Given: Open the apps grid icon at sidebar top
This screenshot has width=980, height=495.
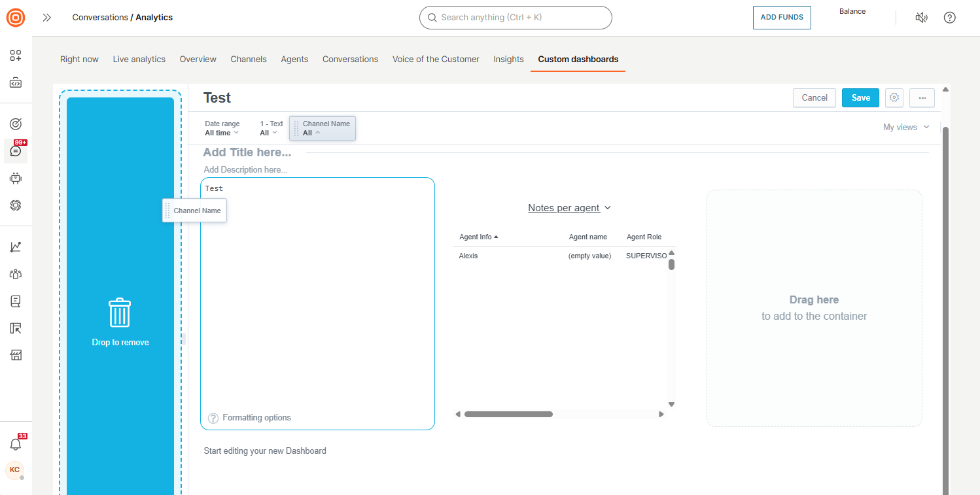Looking at the screenshot, I should point(16,56).
